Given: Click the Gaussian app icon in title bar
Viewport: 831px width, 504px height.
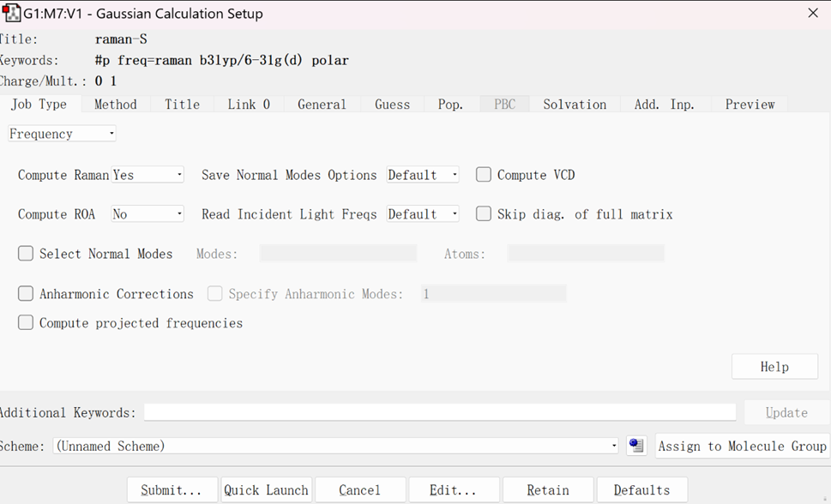Looking at the screenshot, I should [11, 13].
